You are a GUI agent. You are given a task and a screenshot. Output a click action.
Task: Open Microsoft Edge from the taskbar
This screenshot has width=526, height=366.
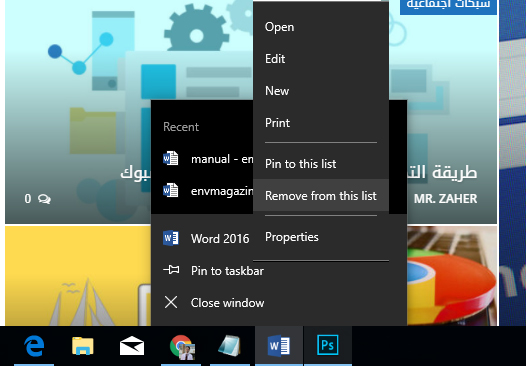click(x=34, y=346)
